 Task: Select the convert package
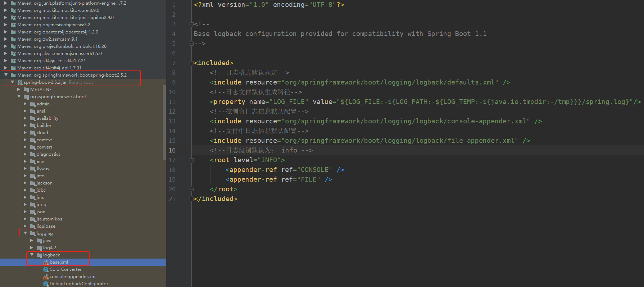(x=44, y=147)
